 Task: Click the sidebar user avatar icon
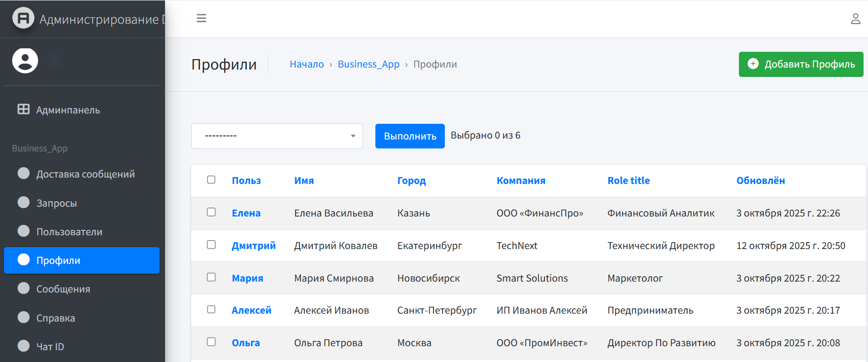click(x=25, y=61)
